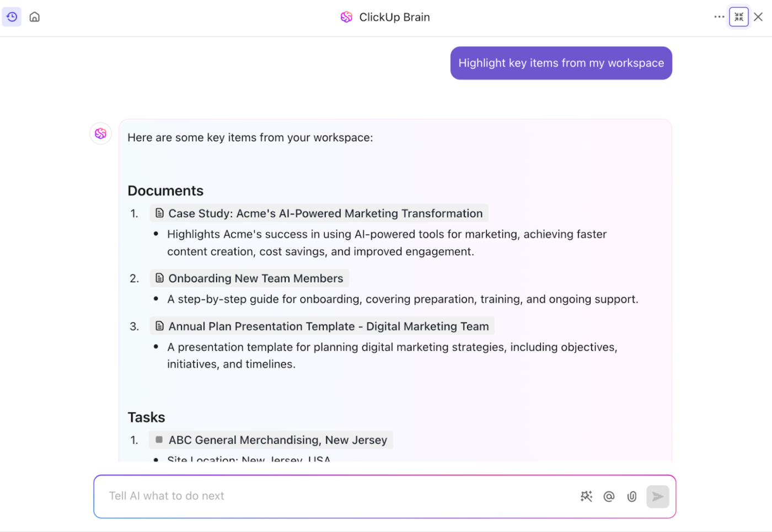The width and height of the screenshot is (772, 532).
Task: Go to Brain home icon
Action: (35, 17)
